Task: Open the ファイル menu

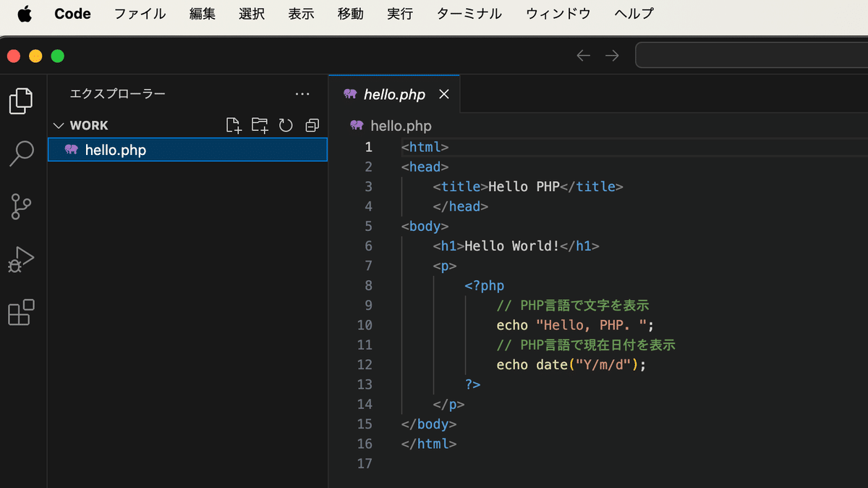Action: coord(140,14)
